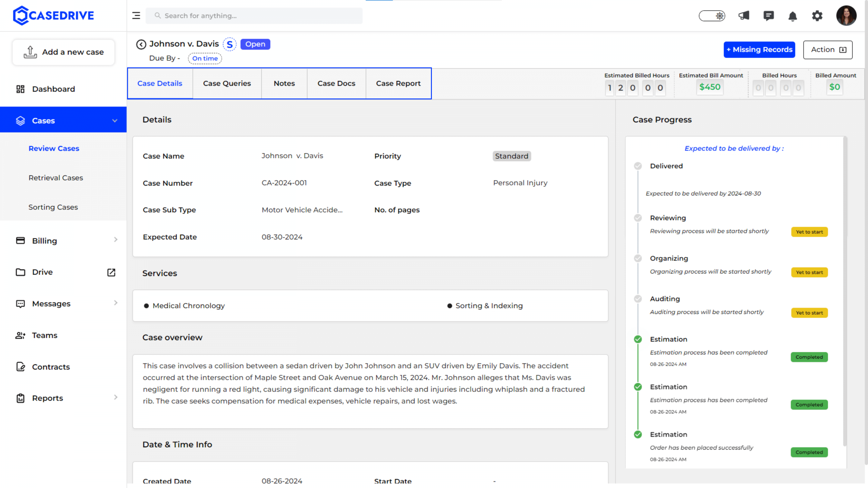Viewport: 868px width, 488px height.
Task: Open announcements megaphone icon
Action: tap(744, 15)
